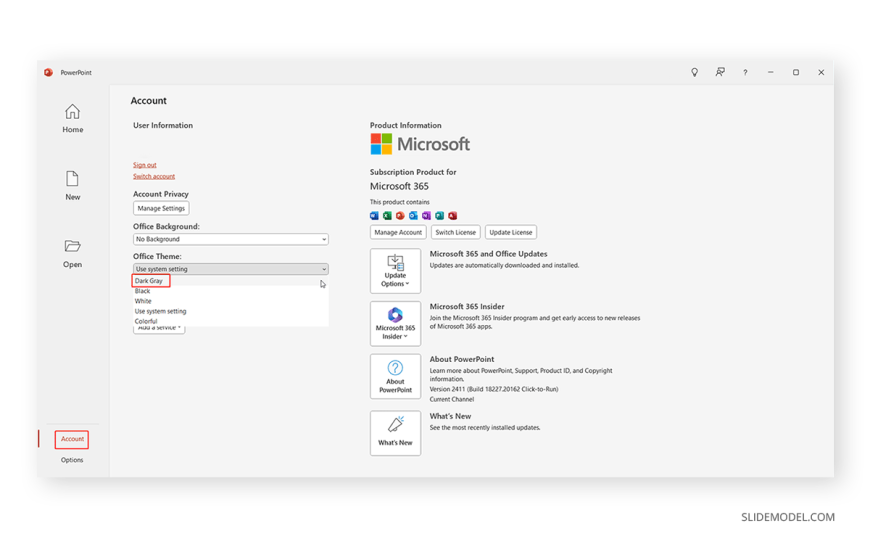Open help with the question mark

[745, 72]
